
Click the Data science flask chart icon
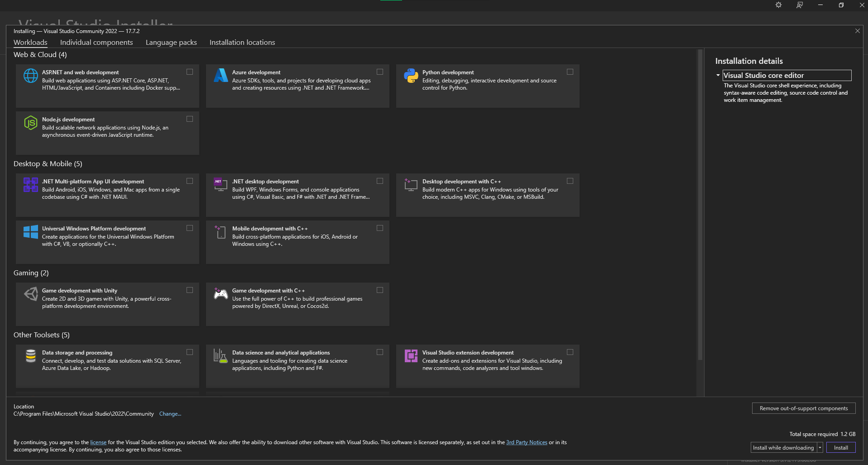click(221, 356)
